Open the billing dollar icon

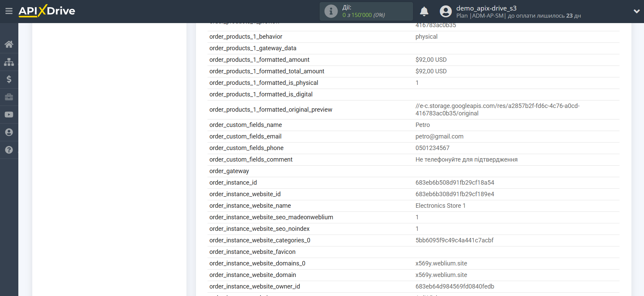[9, 79]
